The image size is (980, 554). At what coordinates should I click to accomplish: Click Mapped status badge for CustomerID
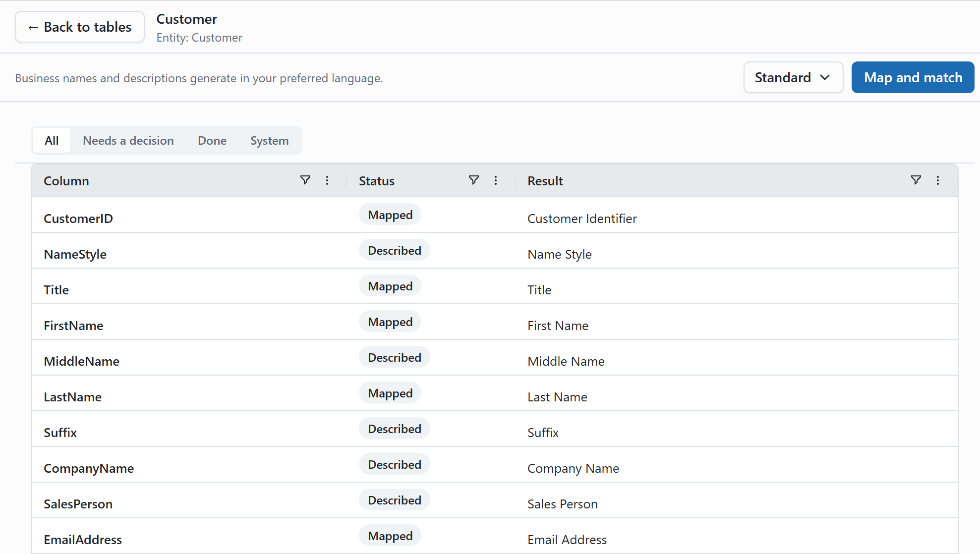390,215
